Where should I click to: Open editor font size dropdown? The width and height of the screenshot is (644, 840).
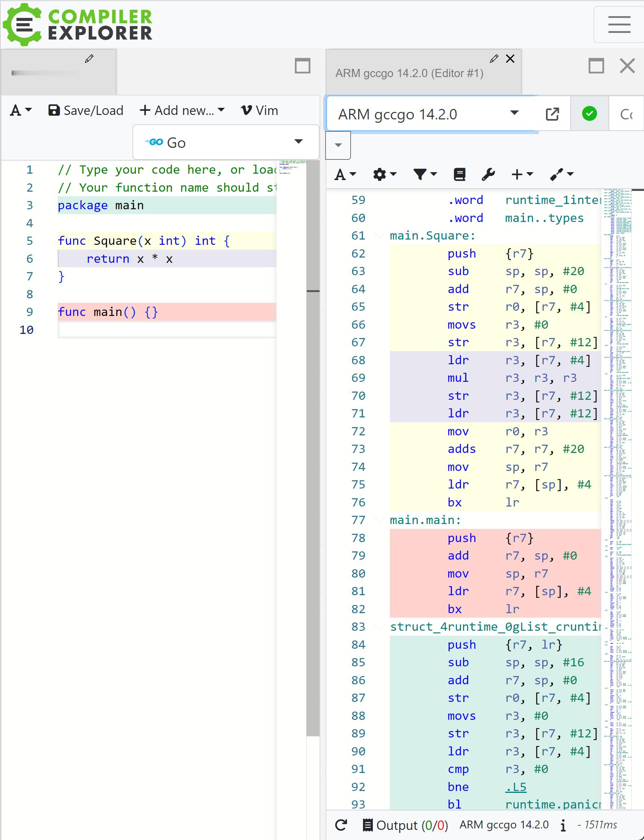tap(21, 111)
